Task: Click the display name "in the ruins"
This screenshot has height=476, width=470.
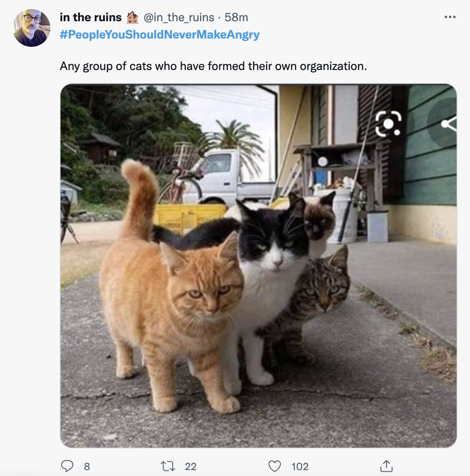Action: [x=91, y=17]
